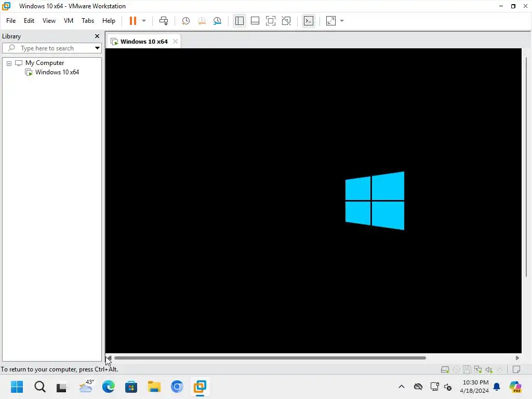Viewport: 532px width, 399px height.
Task: Open taskbar Search
Action: (x=39, y=387)
